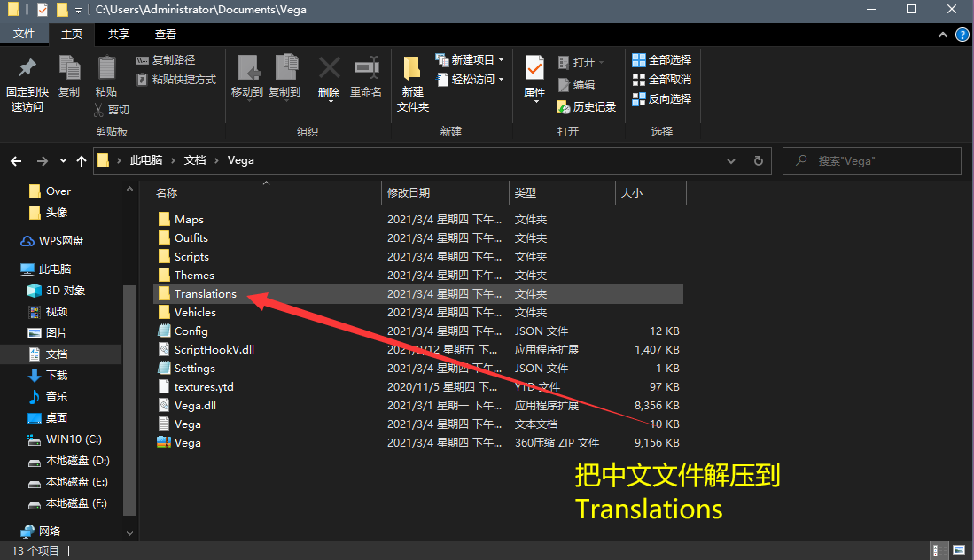Open the quick access toolbar dropdown
The height and width of the screenshot is (560, 974).
[x=78, y=10]
